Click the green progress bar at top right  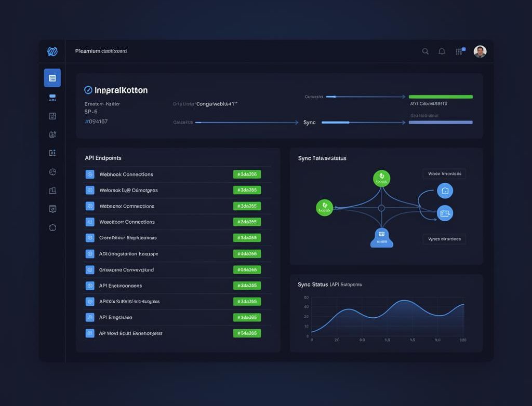441,97
